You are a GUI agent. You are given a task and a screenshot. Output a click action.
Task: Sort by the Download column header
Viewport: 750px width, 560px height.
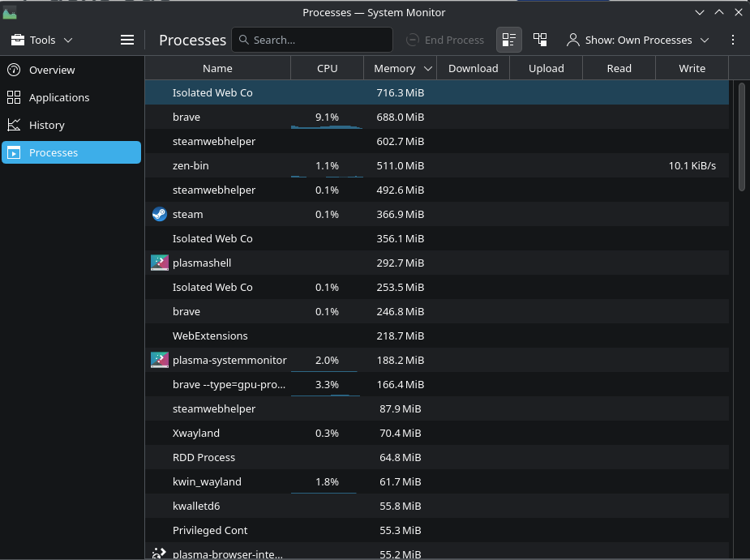473,68
